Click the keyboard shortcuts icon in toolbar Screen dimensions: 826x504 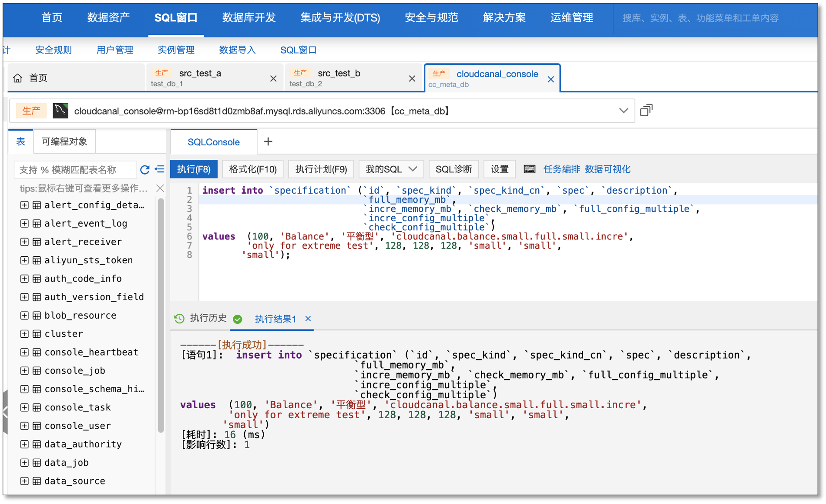point(530,169)
